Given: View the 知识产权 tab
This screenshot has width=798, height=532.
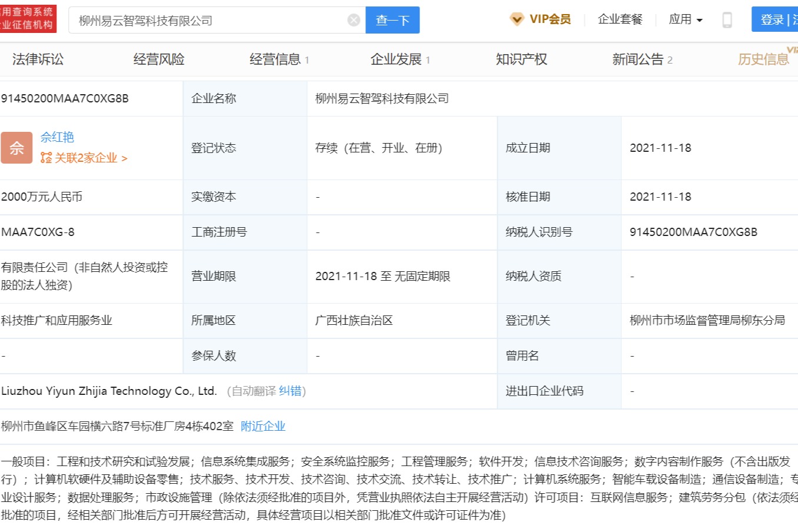Looking at the screenshot, I should click(521, 59).
